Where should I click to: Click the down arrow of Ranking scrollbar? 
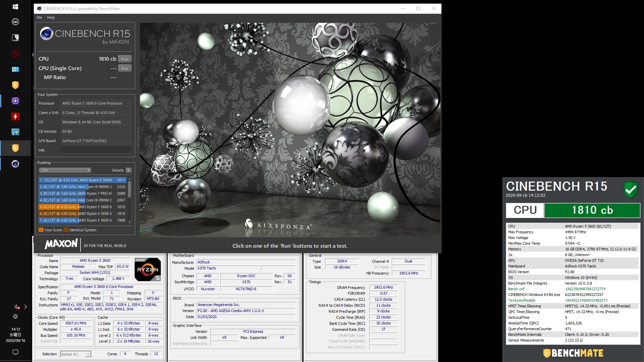(x=129, y=222)
